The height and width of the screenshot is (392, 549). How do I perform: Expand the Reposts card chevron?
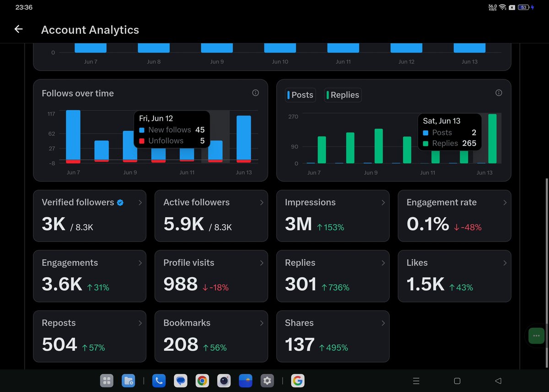[140, 323]
